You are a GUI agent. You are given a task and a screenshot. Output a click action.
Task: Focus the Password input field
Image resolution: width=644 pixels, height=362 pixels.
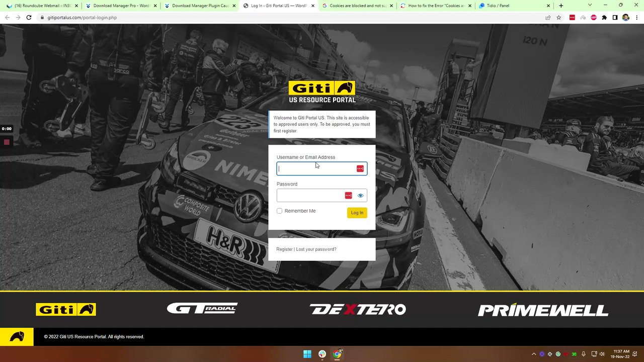tap(322, 196)
